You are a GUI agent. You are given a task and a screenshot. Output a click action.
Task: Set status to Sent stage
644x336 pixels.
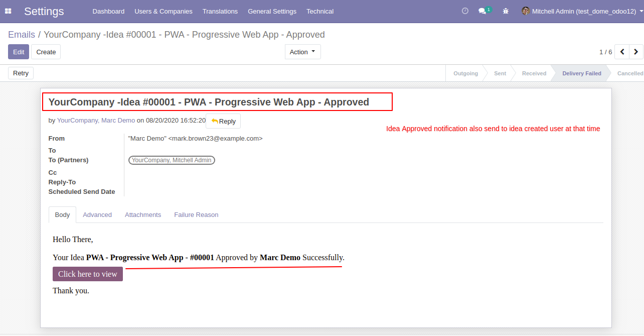coord(500,73)
